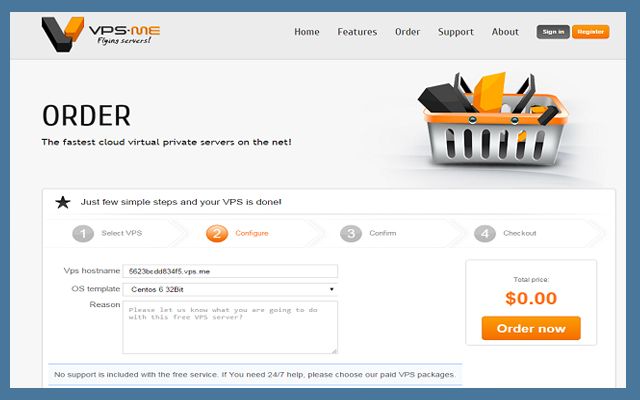
Task: Open the Support menu link
Action: point(456,32)
